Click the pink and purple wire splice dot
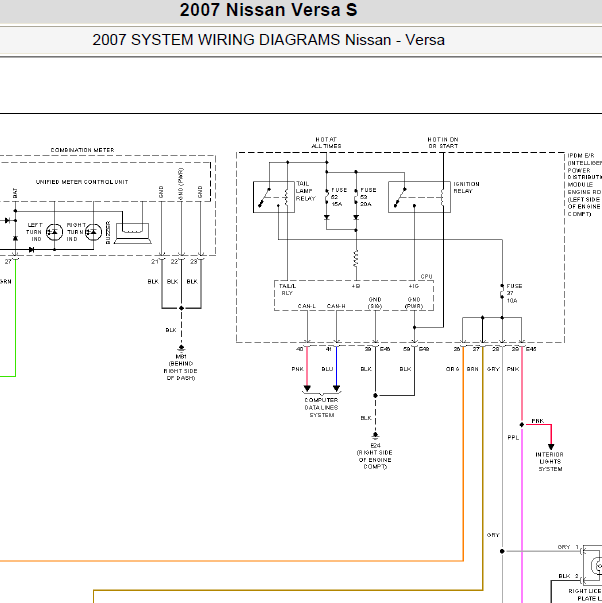 click(522, 425)
